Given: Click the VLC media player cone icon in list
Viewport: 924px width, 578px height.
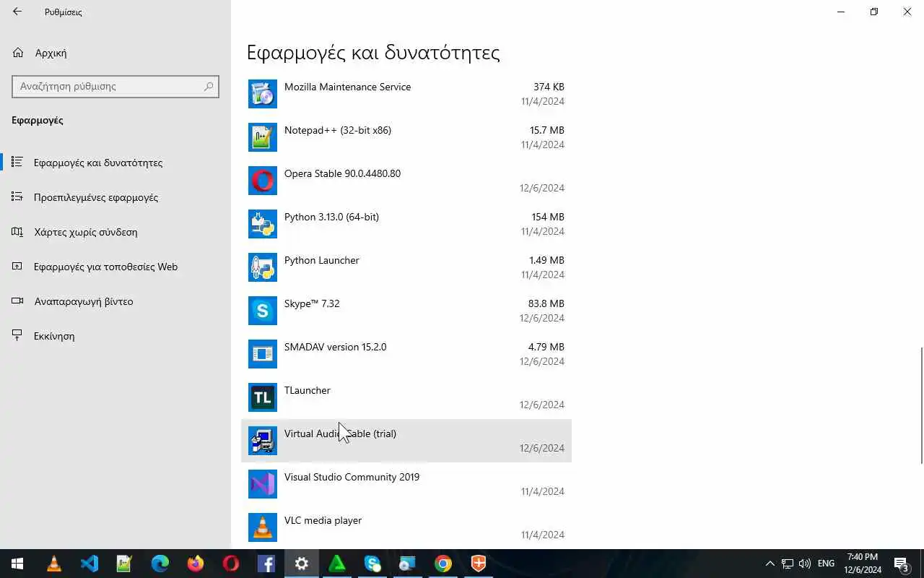Looking at the screenshot, I should tap(263, 527).
